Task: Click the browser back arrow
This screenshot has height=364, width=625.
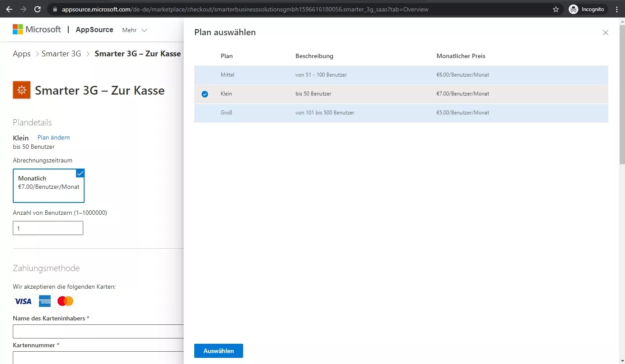Action: 9,9
